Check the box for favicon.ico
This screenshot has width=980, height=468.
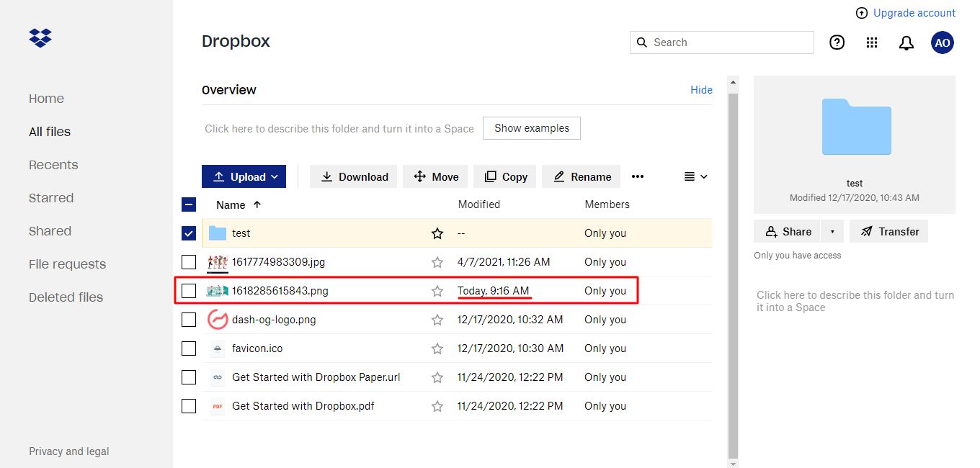click(x=189, y=348)
